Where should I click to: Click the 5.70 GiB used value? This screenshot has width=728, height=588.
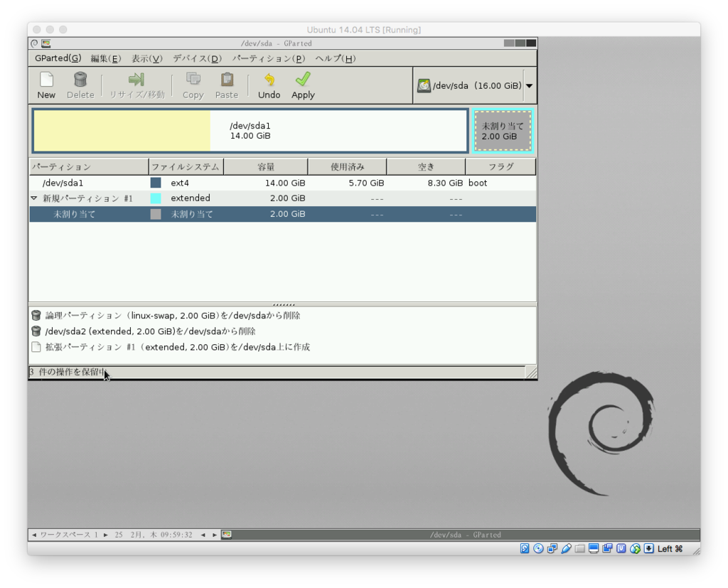coord(366,183)
